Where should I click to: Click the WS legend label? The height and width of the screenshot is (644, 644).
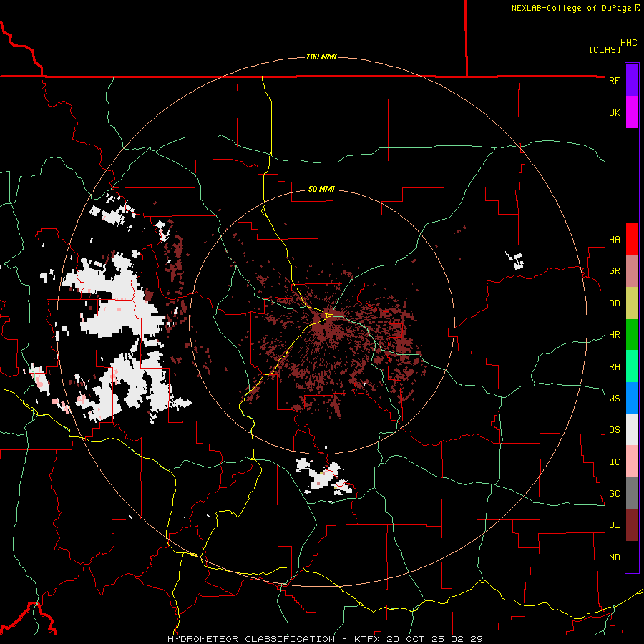(x=614, y=399)
